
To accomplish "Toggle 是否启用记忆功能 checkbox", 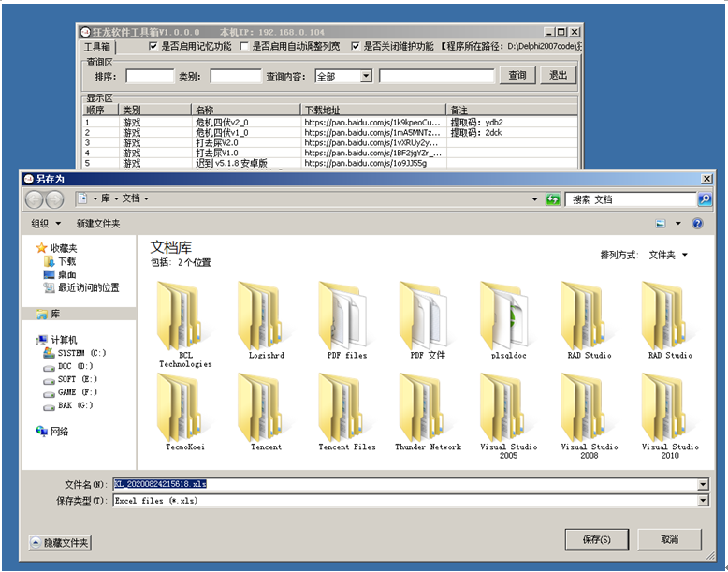I will [153, 46].
